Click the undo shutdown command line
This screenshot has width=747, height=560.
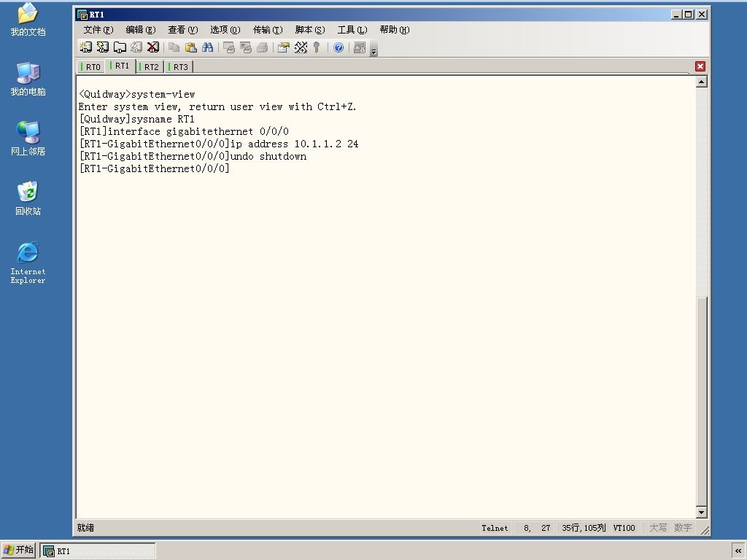[193, 156]
